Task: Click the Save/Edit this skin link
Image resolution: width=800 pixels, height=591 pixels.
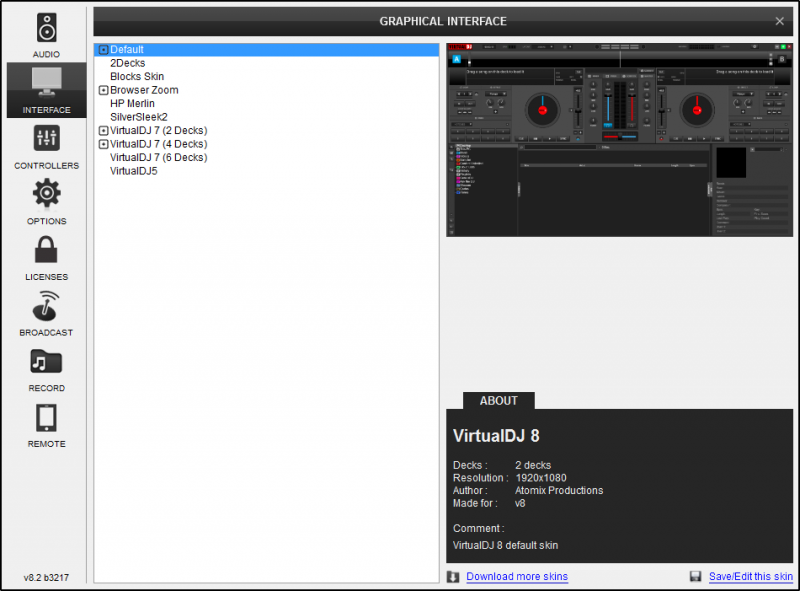Action: click(751, 576)
